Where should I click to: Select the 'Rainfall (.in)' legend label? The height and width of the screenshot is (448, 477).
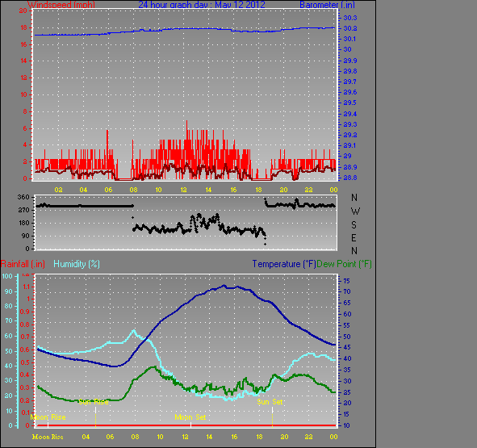pyautogui.click(x=23, y=264)
